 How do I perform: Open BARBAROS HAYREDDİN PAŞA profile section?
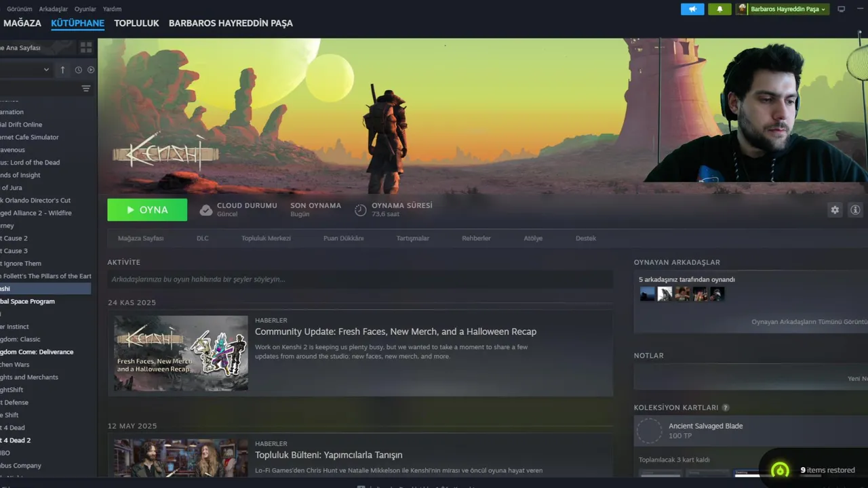tap(231, 23)
